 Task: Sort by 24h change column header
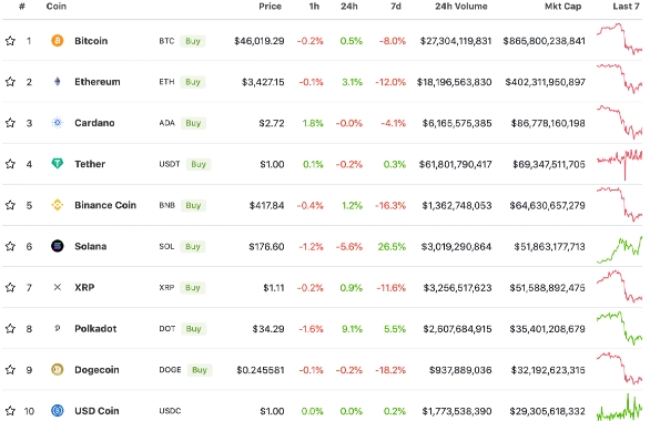point(349,6)
